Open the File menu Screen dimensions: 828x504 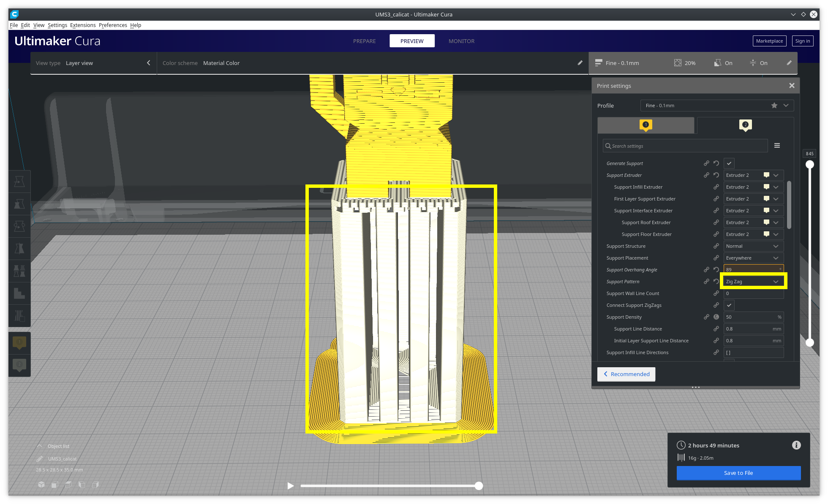pyautogui.click(x=14, y=25)
